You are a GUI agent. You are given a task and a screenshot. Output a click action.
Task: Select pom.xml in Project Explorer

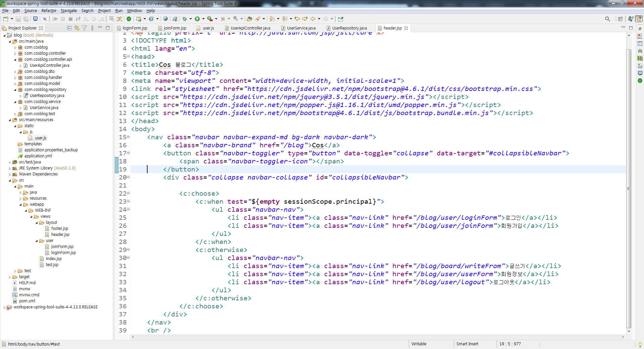[x=27, y=301]
